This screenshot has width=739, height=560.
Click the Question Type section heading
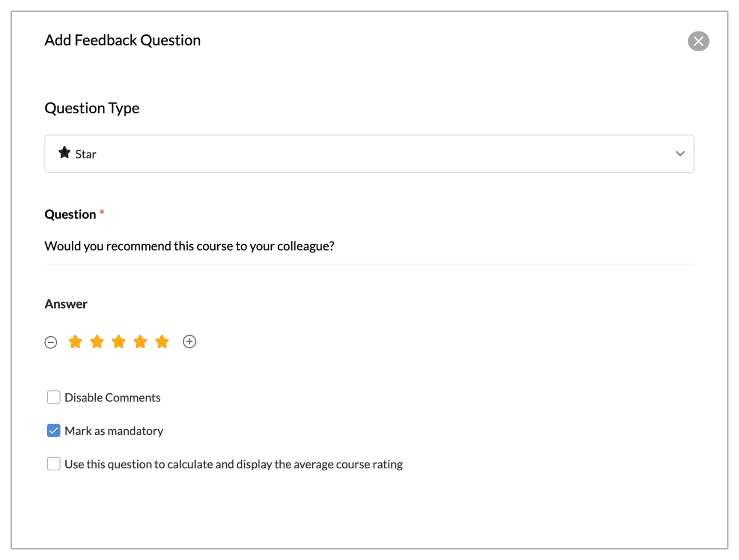[x=92, y=108]
